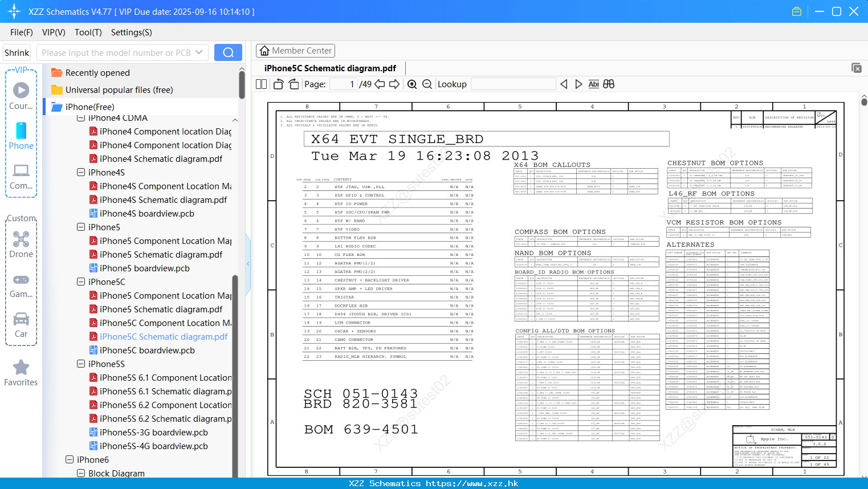The height and width of the screenshot is (489, 868).
Task: Rotate the page counterclockwise
Action: click(x=279, y=84)
